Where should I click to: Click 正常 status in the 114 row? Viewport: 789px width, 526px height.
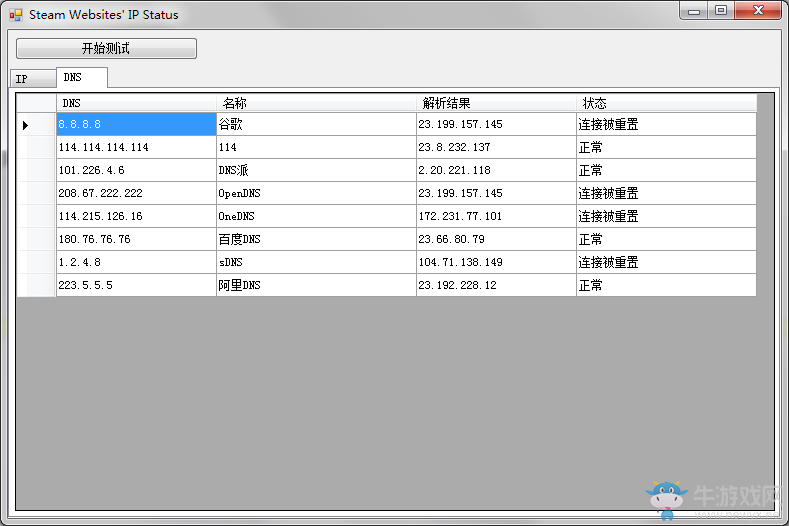(667, 147)
